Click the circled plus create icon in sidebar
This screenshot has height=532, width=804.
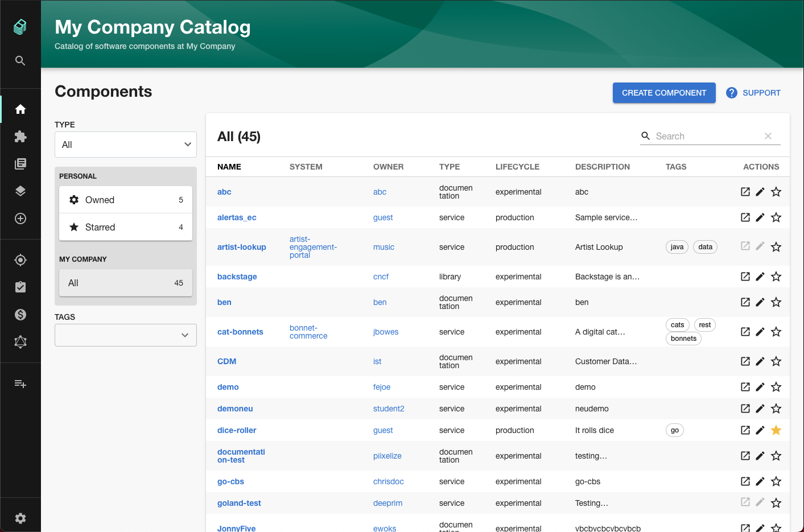[x=20, y=218]
